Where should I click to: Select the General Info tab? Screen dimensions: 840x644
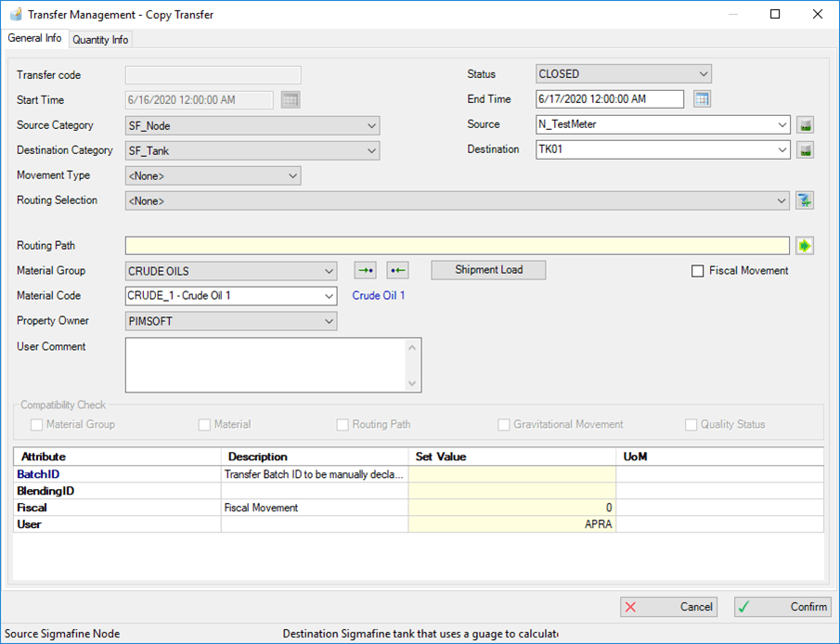point(35,39)
